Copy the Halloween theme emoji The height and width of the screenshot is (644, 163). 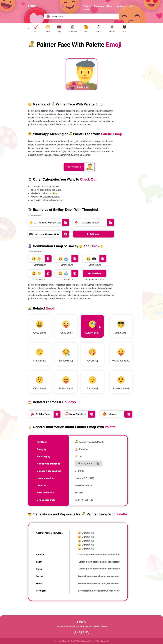[128, 414]
